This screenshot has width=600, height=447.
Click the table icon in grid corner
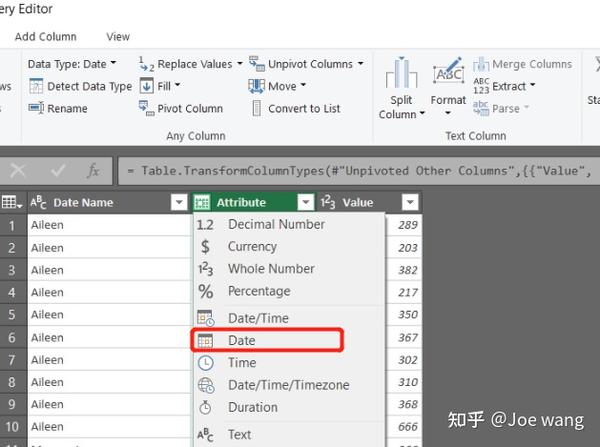(11, 202)
